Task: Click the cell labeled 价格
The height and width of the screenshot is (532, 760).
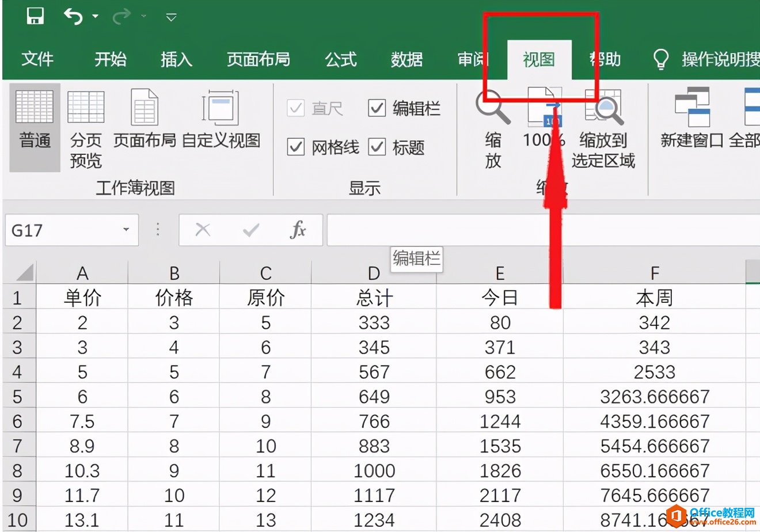Action: click(174, 298)
